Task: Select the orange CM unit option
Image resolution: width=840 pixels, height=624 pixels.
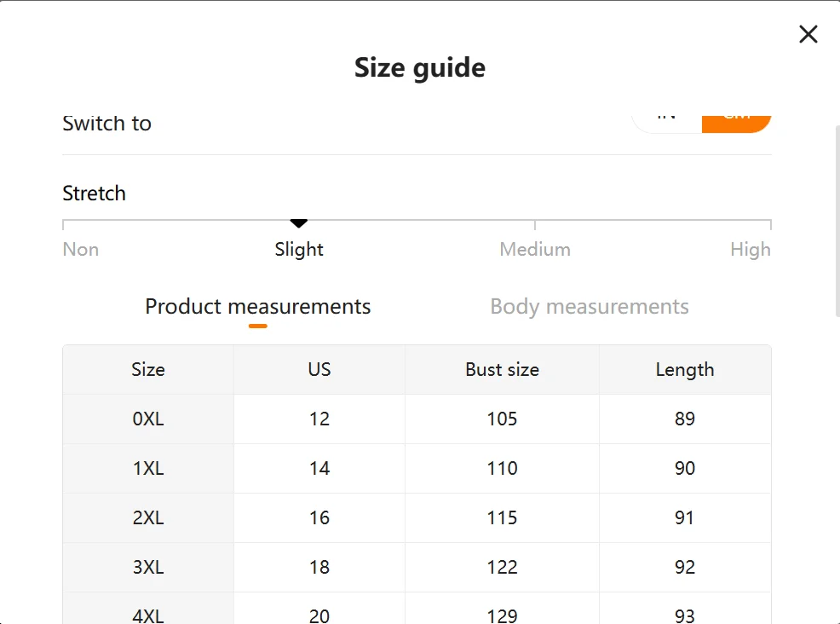Action: (x=737, y=119)
